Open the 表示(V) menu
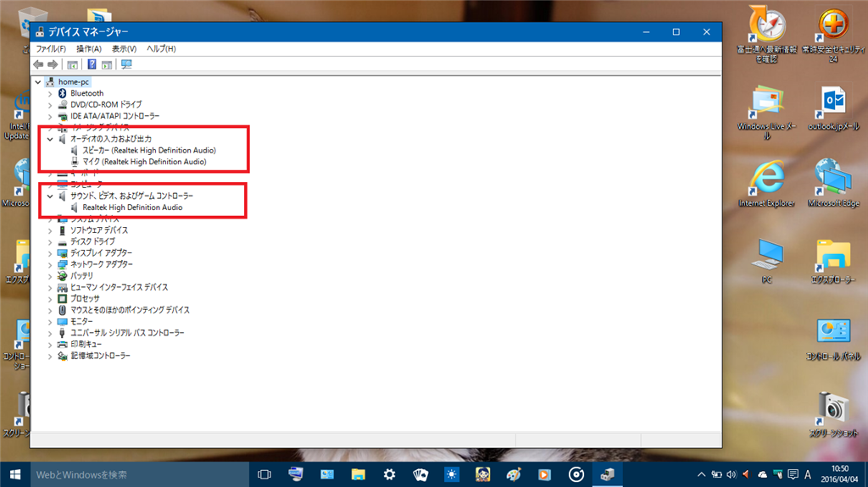Image resolution: width=868 pixels, height=487 pixels. (124, 49)
